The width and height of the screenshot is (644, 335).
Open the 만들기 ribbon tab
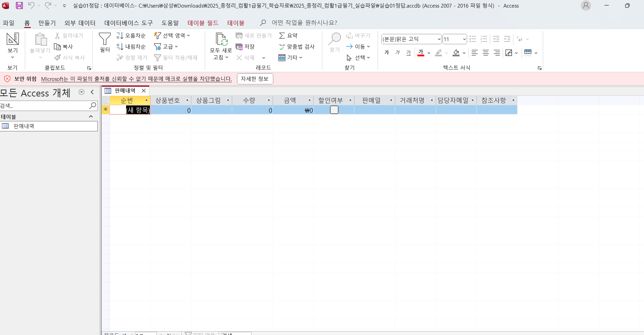pyautogui.click(x=47, y=23)
